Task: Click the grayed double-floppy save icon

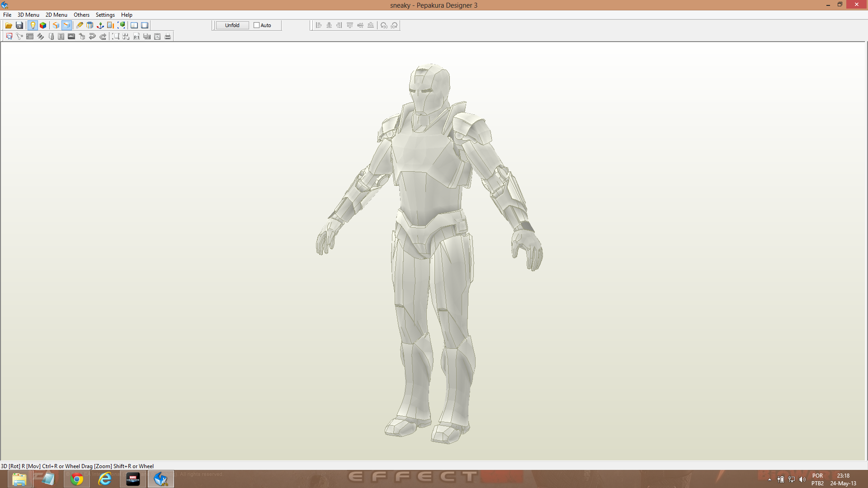Action: click(x=147, y=37)
